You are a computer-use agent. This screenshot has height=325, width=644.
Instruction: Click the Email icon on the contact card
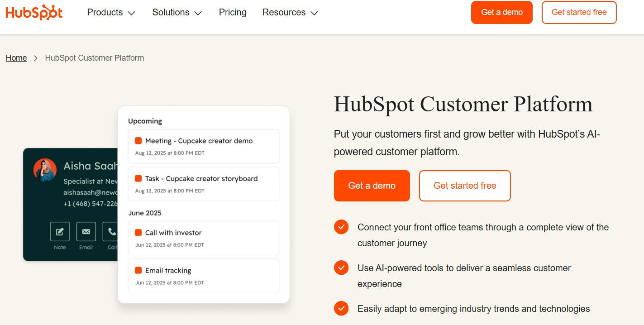pos(86,231)
